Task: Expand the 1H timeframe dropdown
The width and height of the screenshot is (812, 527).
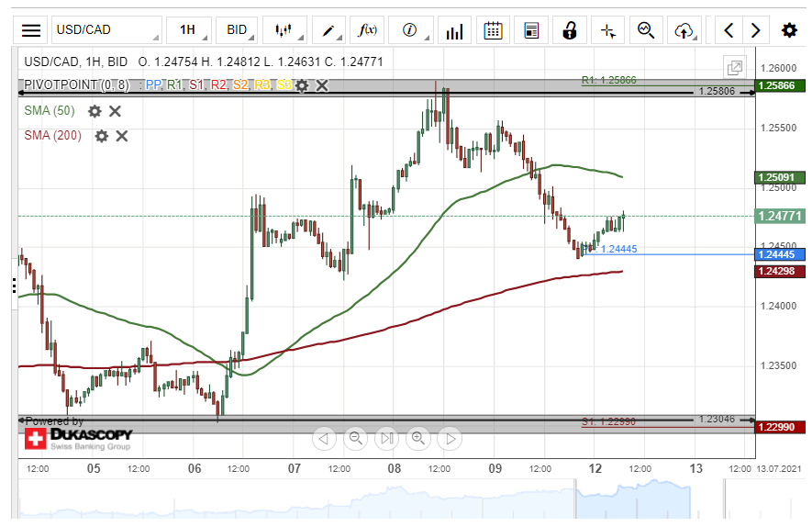Action: pos(194,30)
